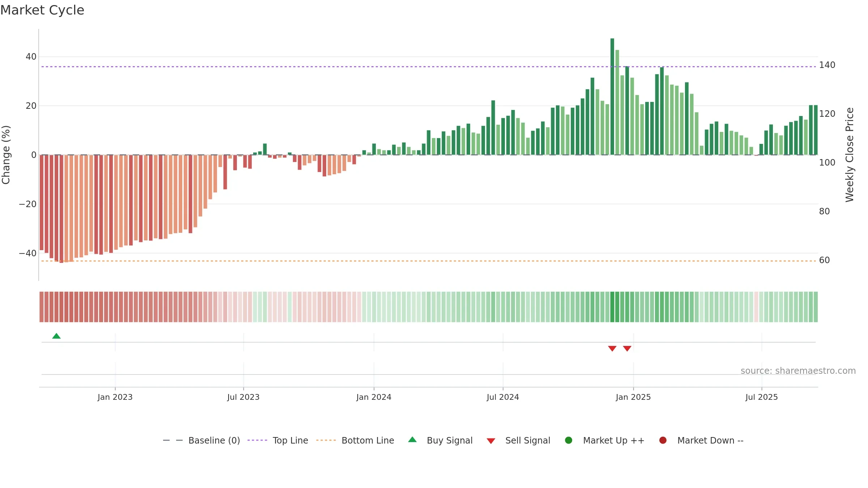Click the Weekly Close Price axis title
868x488 pixels.
pos(850,155)
